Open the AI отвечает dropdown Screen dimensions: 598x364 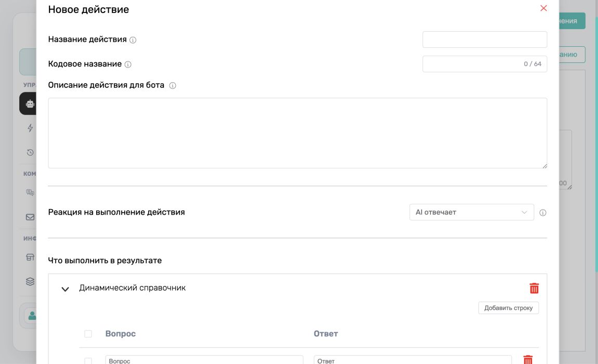pyautogui.click(x=472, y=212)
